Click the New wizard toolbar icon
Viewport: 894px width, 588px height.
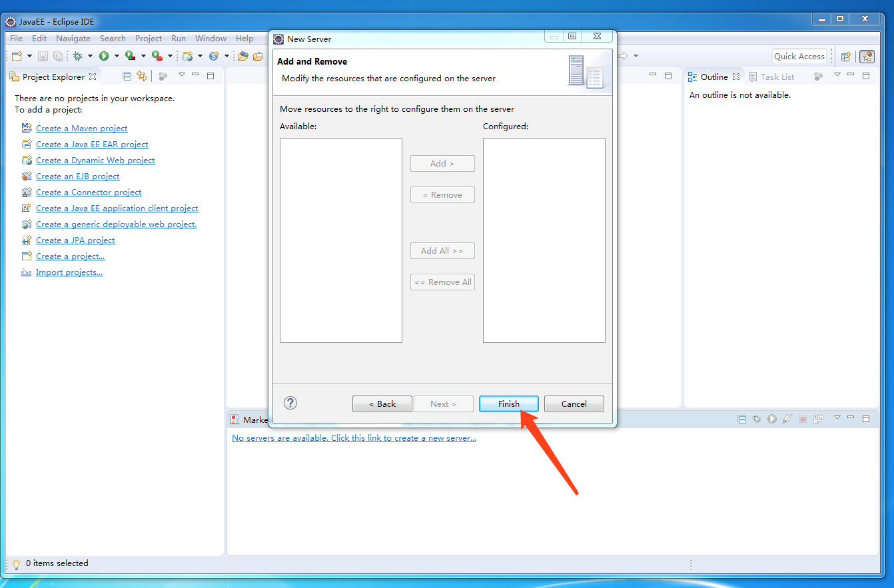pos(17,56)
